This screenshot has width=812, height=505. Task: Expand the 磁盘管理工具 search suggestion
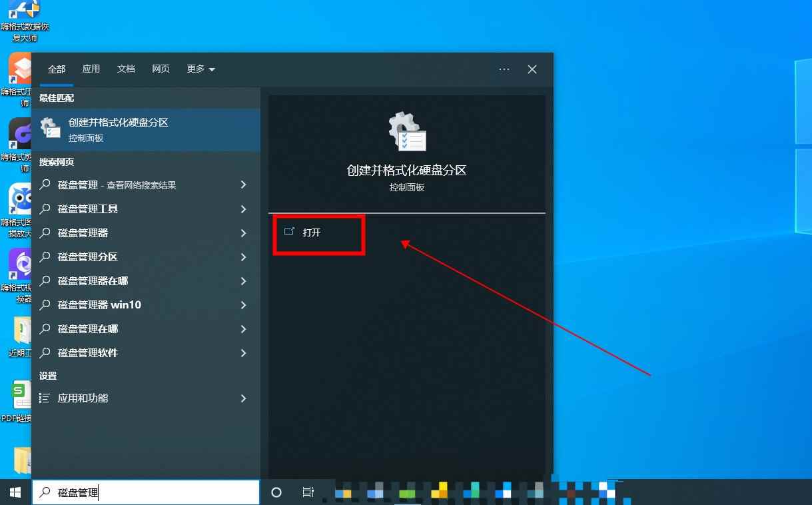point(243,209)
